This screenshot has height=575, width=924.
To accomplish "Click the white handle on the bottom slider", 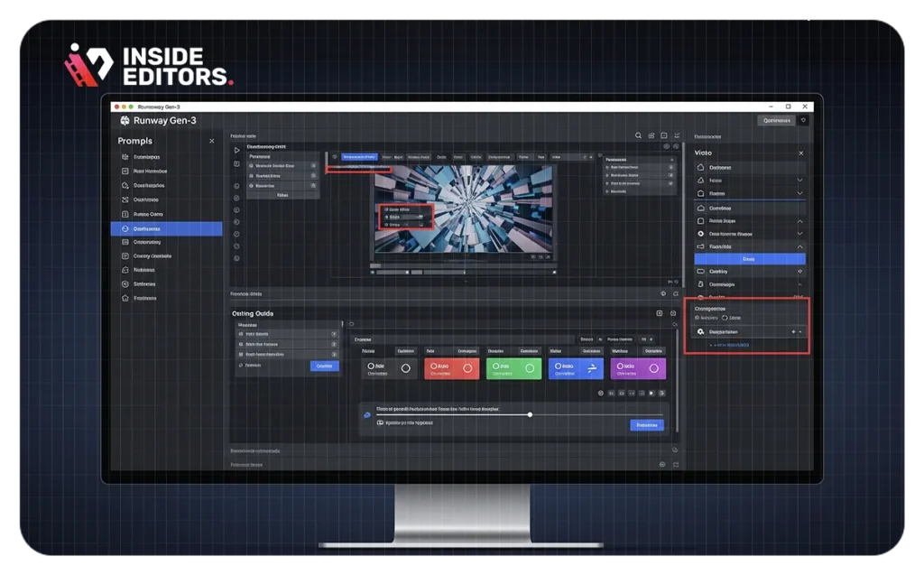I will click(x=531, y=414).
